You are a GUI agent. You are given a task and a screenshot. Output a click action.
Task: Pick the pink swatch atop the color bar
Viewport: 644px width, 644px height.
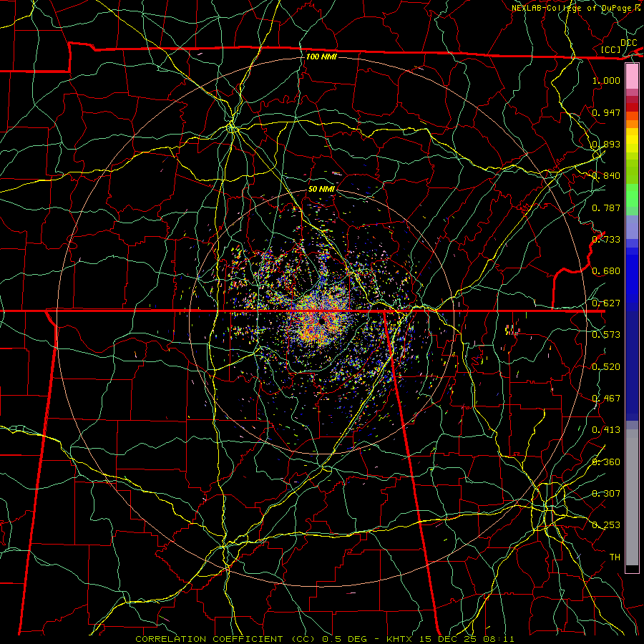click(x=632, y=76)
